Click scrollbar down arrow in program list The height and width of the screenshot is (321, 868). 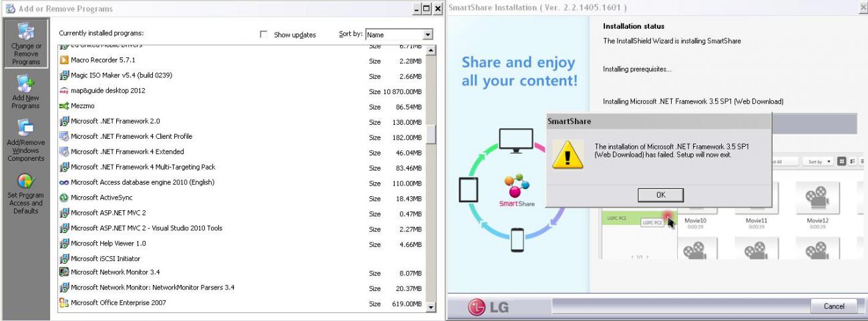[x=431, y=306]
